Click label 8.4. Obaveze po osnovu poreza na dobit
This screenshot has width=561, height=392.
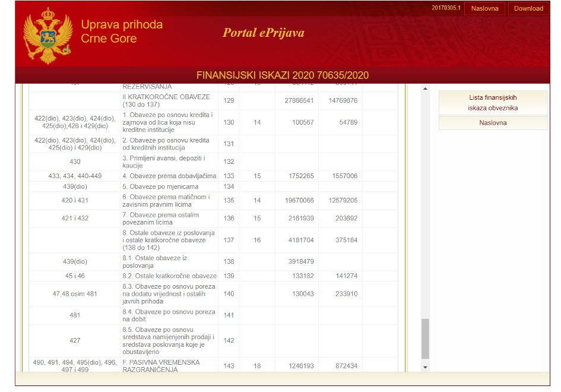coord(169,316)
